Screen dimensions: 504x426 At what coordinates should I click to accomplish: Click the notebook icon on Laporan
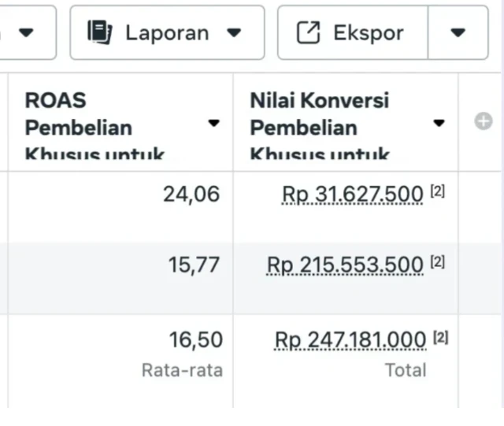[99, 32]
